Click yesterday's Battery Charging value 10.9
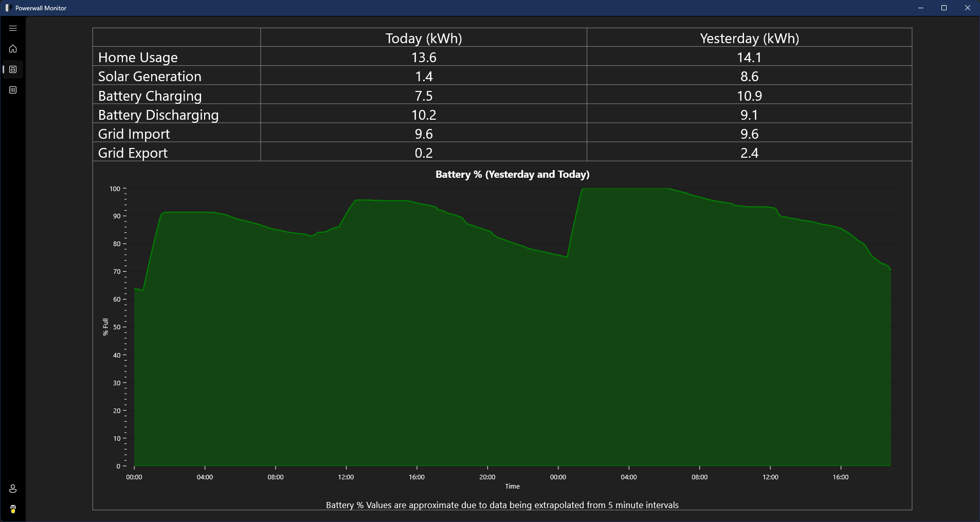Screen dimensions: 980x522 pos(749,96)
